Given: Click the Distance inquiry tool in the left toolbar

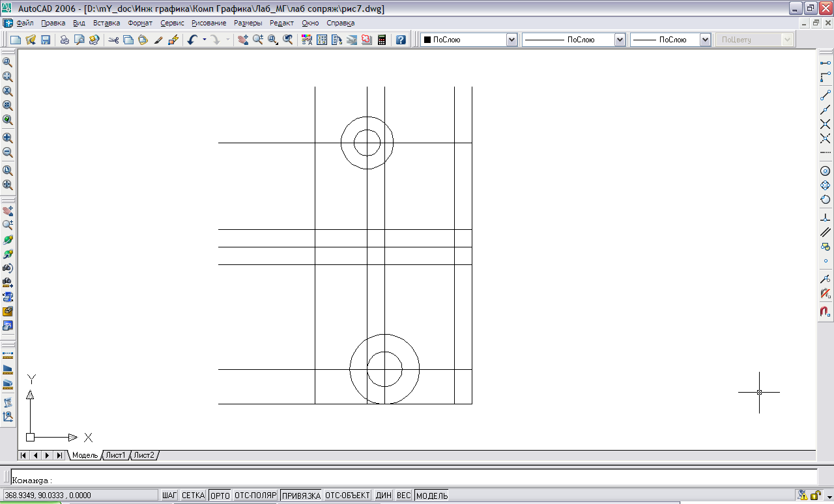Looking at the screenshot, I should [x=8, y=356].
